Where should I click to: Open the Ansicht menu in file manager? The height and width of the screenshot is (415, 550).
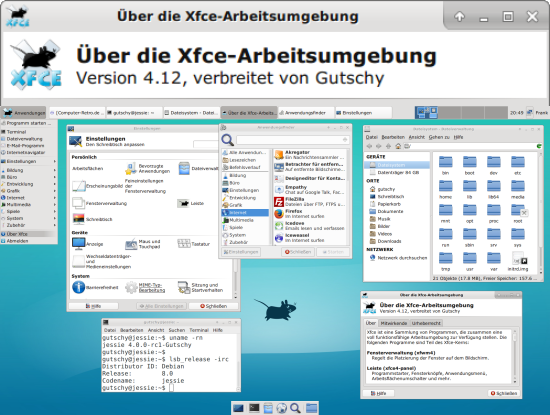[417, 137]
